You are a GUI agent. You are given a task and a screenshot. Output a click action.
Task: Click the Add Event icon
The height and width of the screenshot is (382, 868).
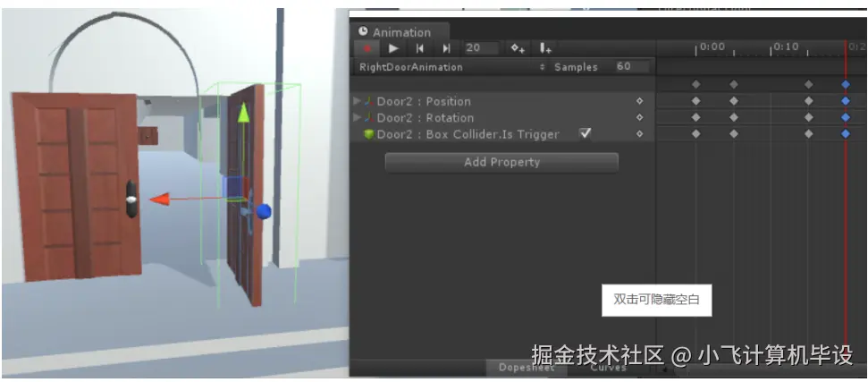point(544,48)
